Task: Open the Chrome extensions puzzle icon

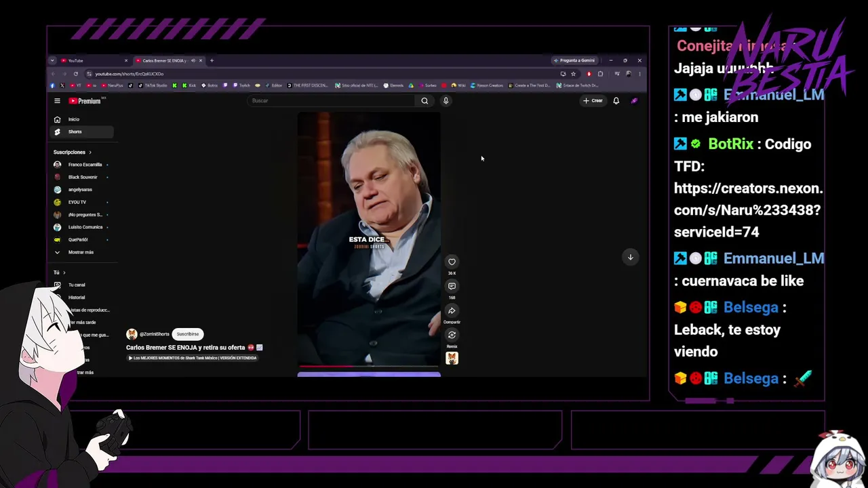Action: 600,74
